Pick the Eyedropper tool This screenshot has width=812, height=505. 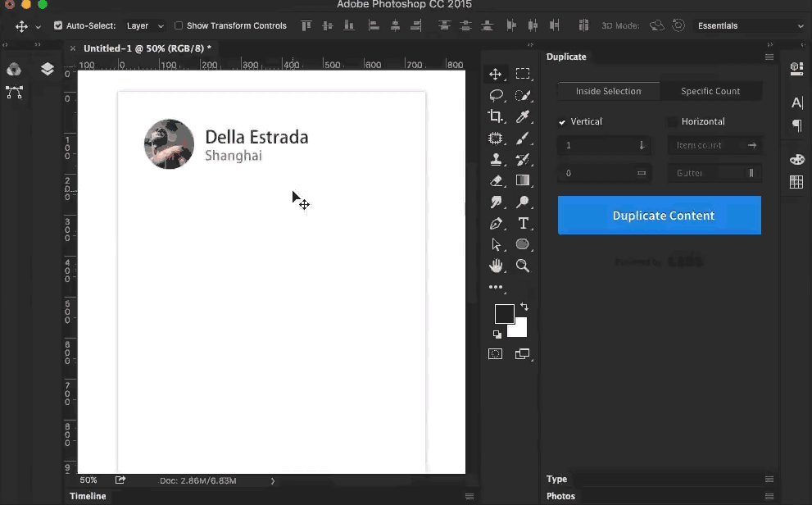coord(522,116)
